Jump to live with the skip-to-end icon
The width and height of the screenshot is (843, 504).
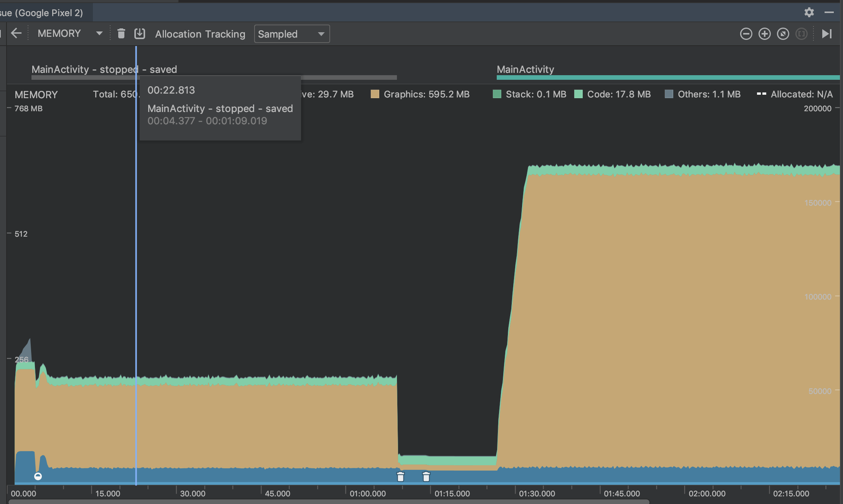click(826, 34)
